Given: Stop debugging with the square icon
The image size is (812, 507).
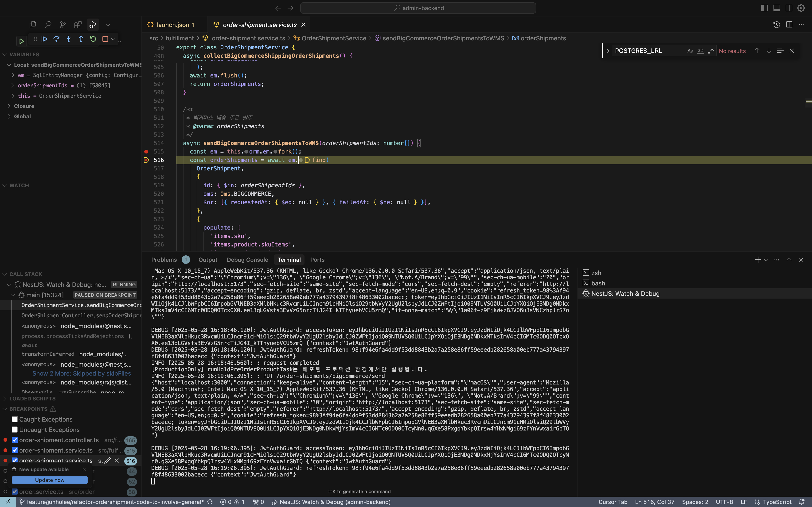Looking at the screenshot, I should coord(105,39).
